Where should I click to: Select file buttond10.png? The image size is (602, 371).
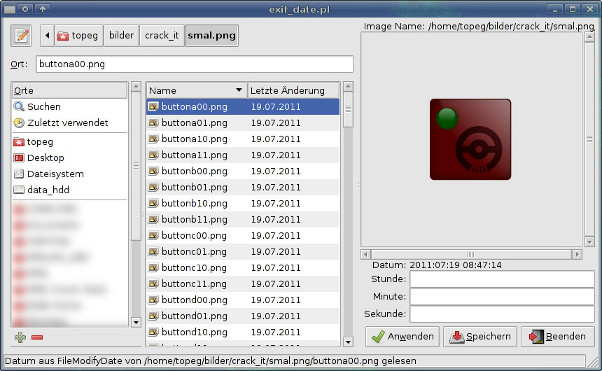pyautogui.click(x=243, y=332)
